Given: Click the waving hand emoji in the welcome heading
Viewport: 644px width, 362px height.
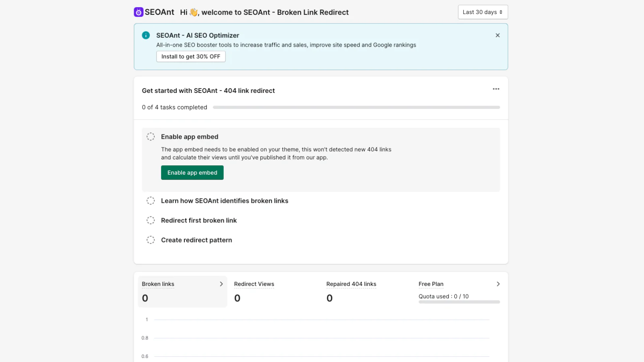Looking at the screenshot, I should point(194,12).
